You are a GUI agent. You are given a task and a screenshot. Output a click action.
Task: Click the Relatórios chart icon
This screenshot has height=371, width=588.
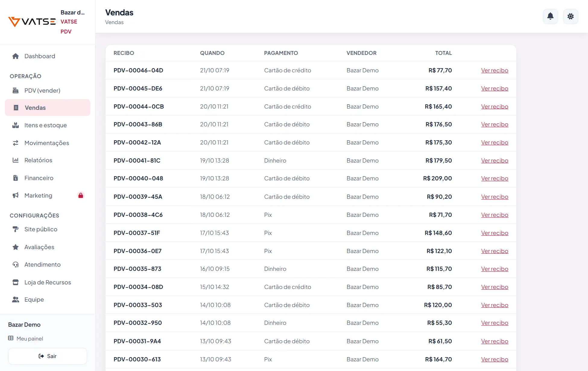pos(16,160)
